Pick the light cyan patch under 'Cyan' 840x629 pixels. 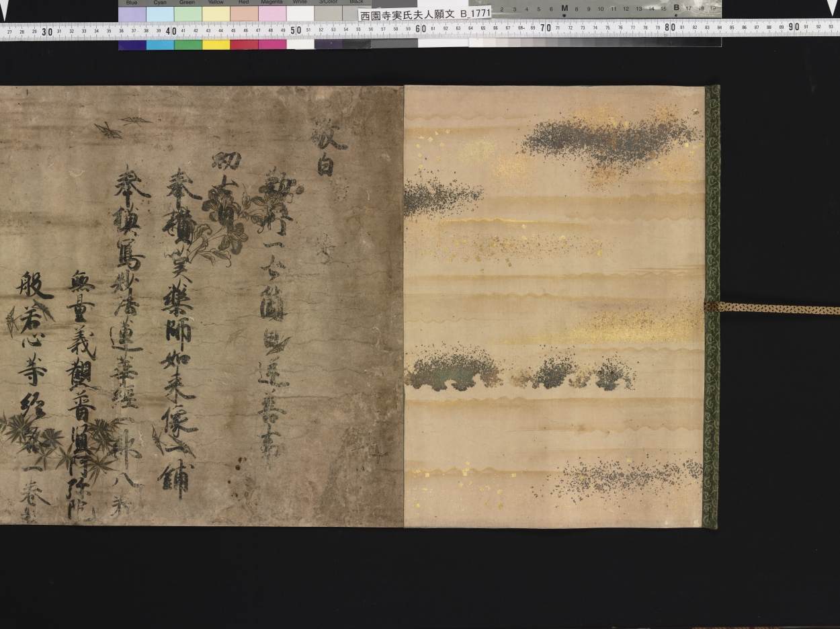(x=160, y=13)
